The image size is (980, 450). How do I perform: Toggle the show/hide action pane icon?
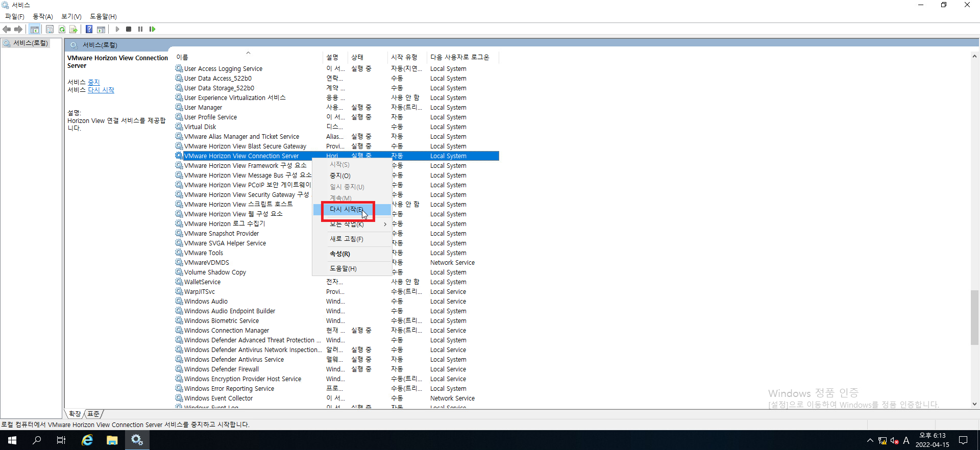[101, 29]
